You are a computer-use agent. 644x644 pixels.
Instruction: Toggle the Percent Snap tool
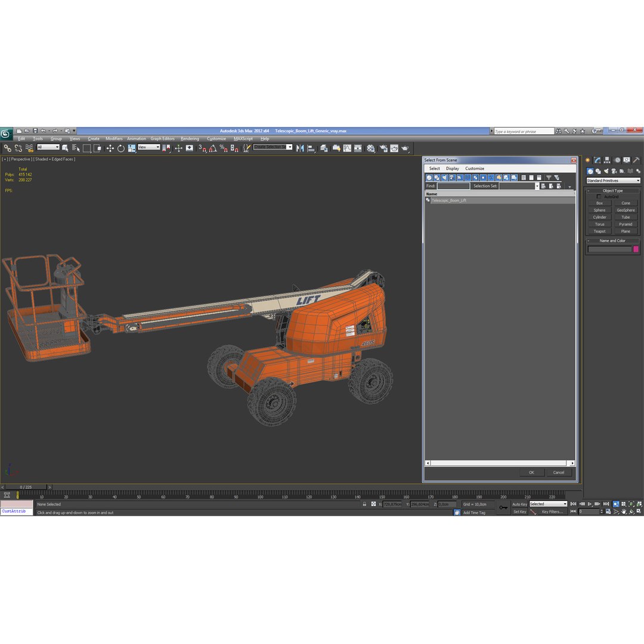(x=224, y=148)
